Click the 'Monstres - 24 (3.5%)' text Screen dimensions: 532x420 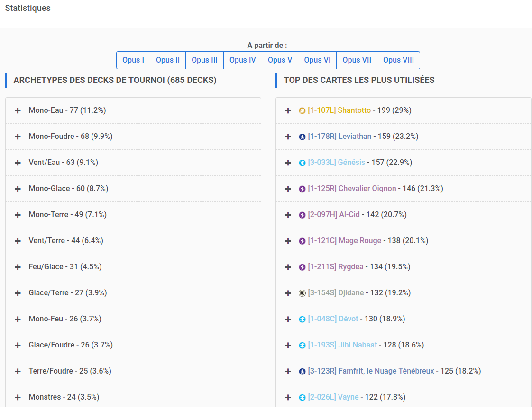coord(64,397)
